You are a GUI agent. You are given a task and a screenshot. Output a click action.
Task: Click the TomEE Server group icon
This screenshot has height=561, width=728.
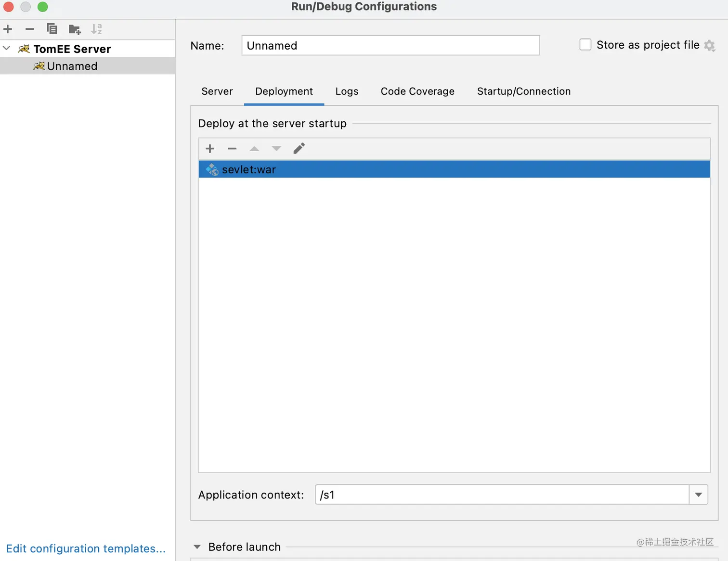(x=24, y=49)
